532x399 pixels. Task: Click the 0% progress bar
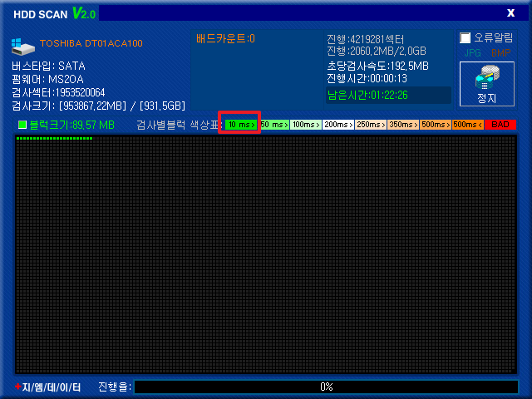pyautogui.click(x=326, y=387)
